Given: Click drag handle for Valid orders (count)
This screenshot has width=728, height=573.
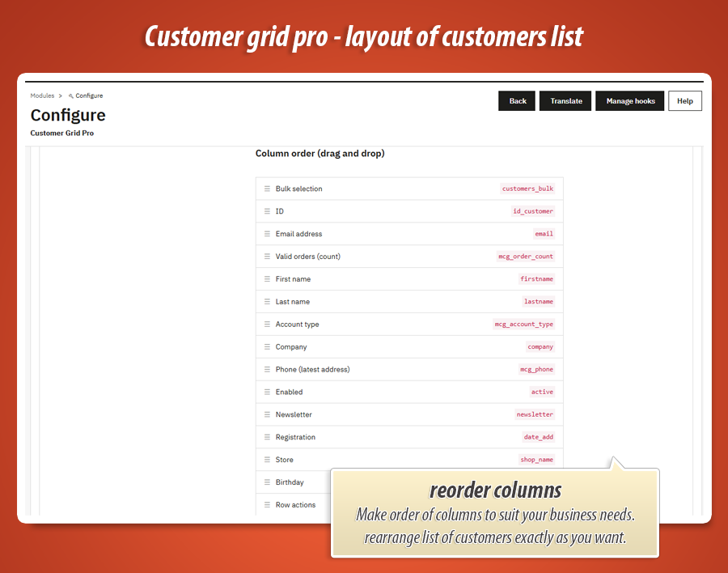Looking at the screenshot, I should click(267, 257).
